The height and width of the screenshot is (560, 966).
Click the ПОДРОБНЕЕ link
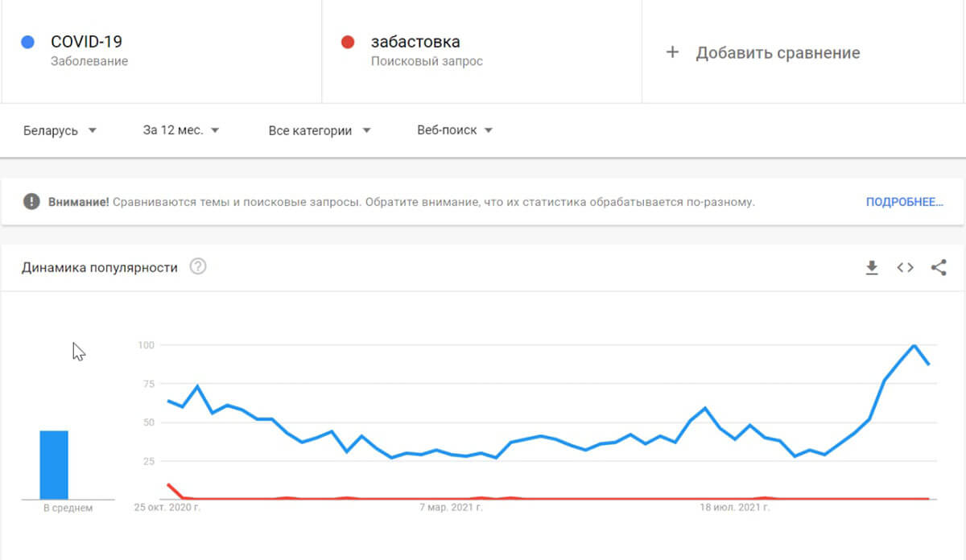tap(904, 202)
